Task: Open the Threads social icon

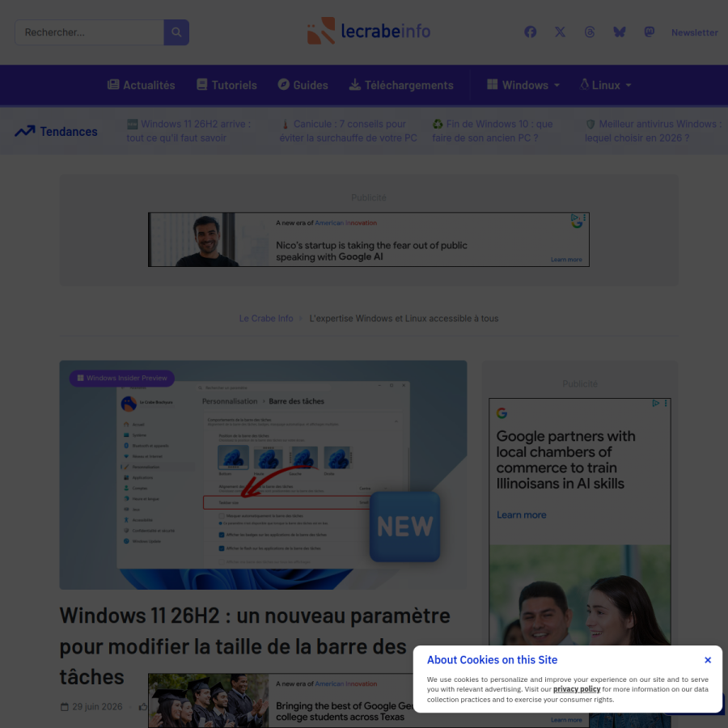Action: pos(590,32)
